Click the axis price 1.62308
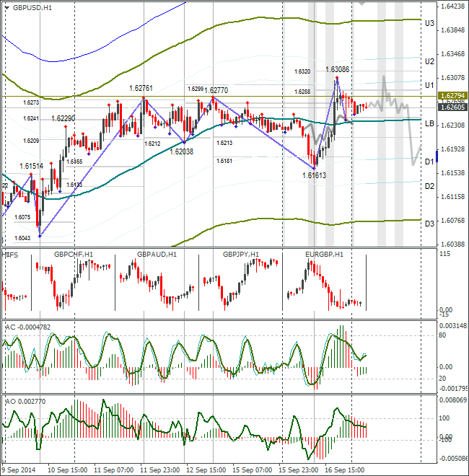 pos(452,125)
